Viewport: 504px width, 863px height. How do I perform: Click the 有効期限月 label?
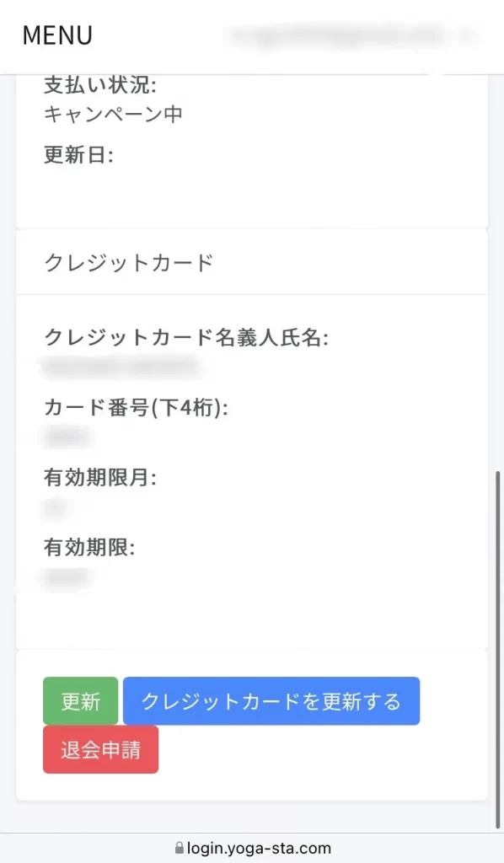tap(100, 477)
